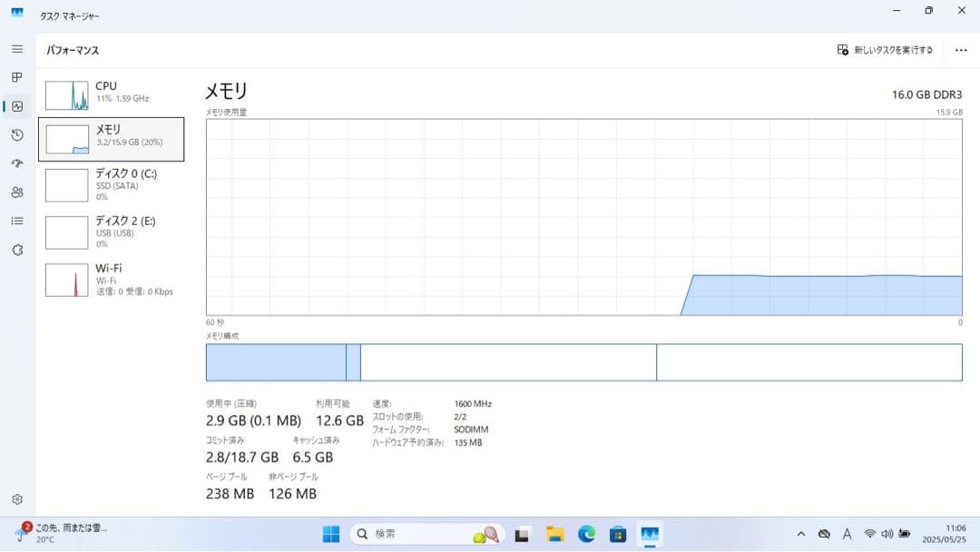Open the more options (...) menu
The height and width of the screenshot is (552, 980).
coord(962,50)
